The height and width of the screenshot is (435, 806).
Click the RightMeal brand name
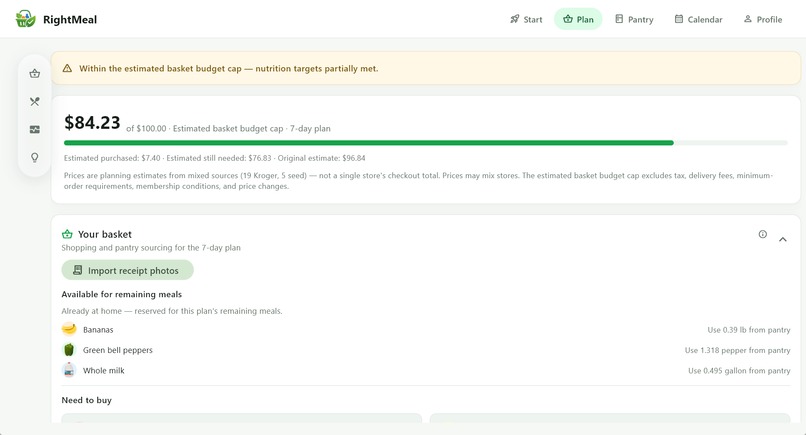[x=70, y=20]
